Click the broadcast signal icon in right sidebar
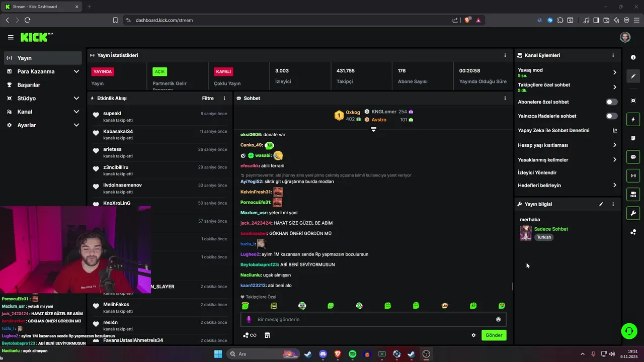Image resolution: width=644 pixels, height=362 pixels. [x=633, y=175]
